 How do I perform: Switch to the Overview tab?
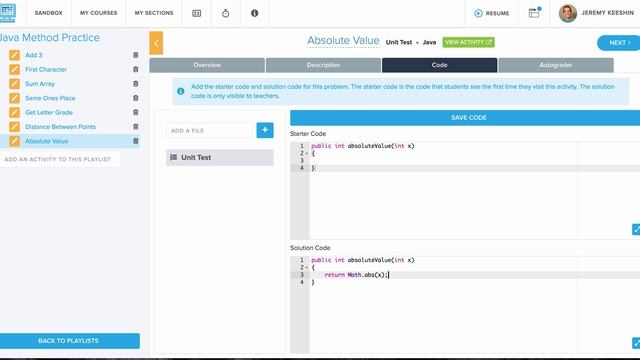pos(207,65)
